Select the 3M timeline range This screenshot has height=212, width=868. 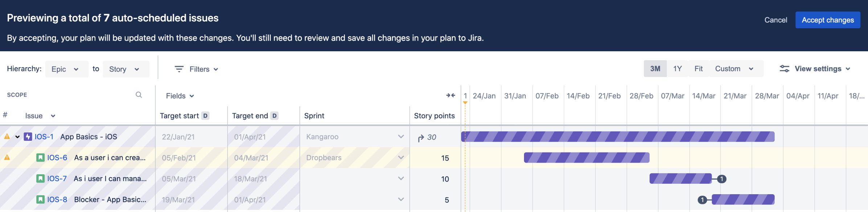(655, 69)
